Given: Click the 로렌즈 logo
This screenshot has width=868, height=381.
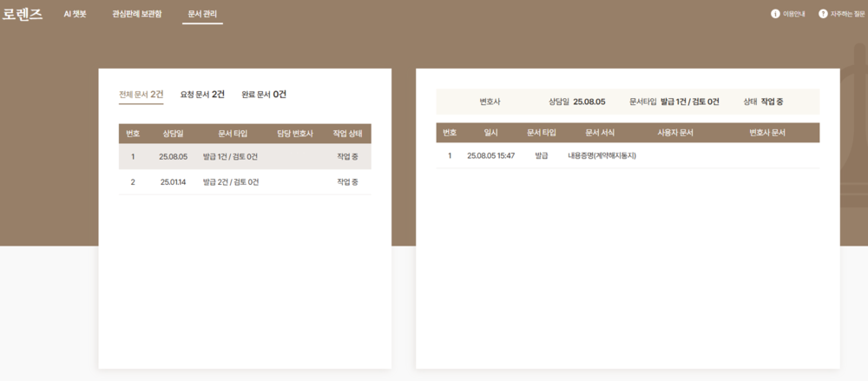Looking at the screenshot, I should tap(23, 15).
